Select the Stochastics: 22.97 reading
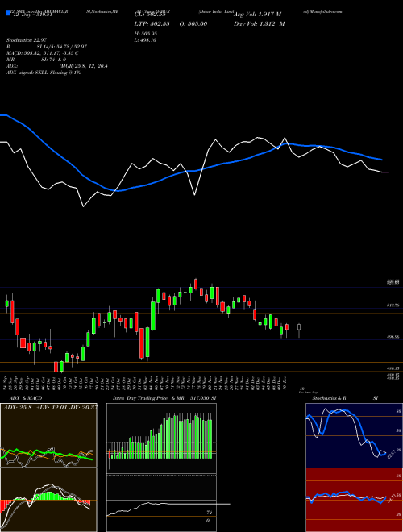Screen dimensions: 403x532 pos(26,40)
